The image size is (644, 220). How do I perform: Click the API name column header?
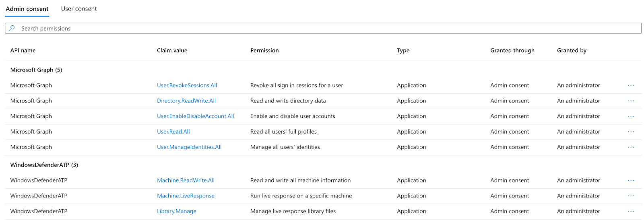[23, 50]
